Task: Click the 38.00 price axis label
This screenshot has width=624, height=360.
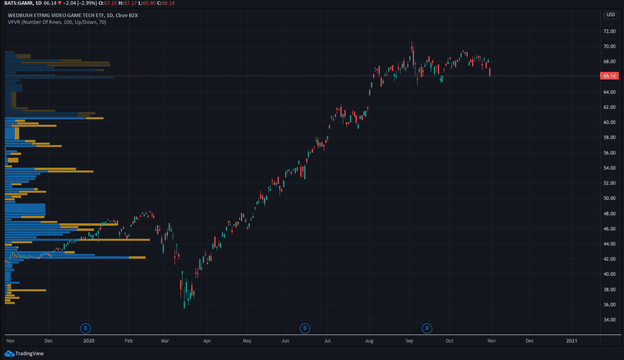Action: point(609,290)
